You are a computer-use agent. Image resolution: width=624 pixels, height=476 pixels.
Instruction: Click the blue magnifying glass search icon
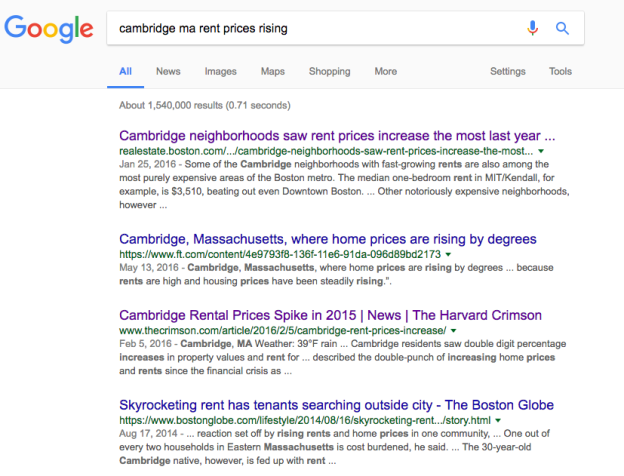click(562, 28)
